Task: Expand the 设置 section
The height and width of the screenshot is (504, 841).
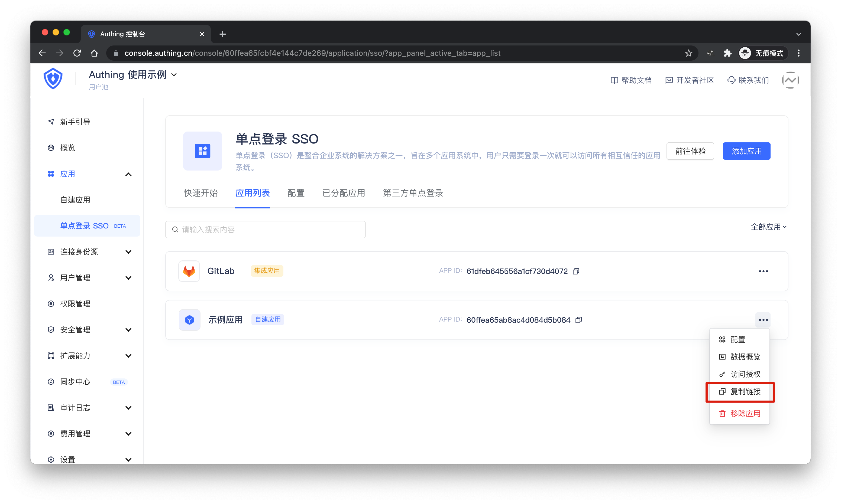Action: 128,460
